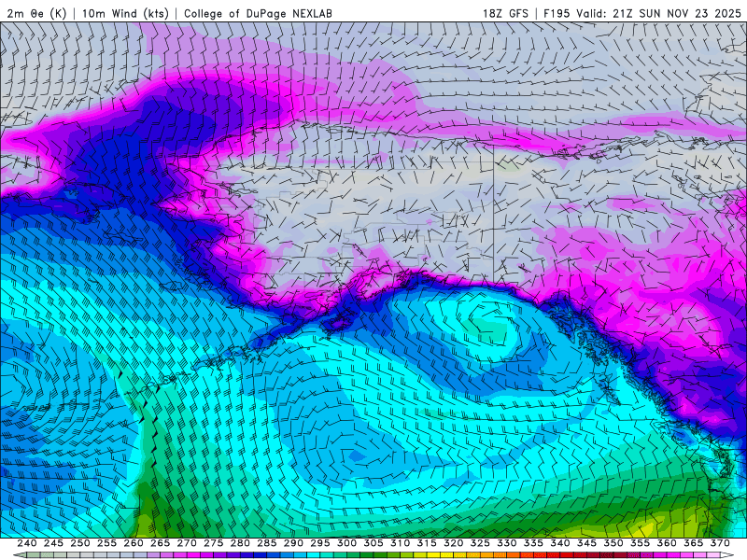Click the "F195" forecast hour text

tap(557, 13)
